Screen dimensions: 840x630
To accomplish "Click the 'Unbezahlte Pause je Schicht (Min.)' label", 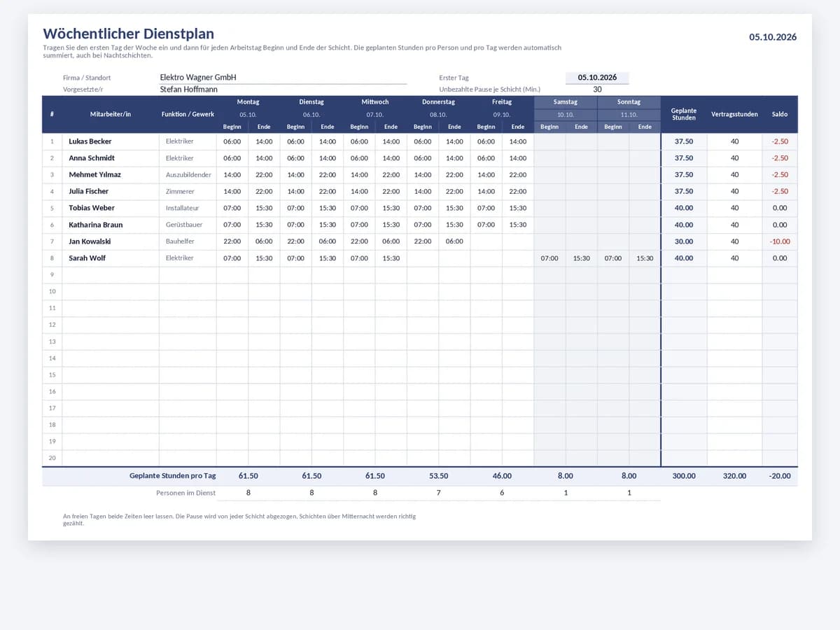I will [x=490, y=90].
